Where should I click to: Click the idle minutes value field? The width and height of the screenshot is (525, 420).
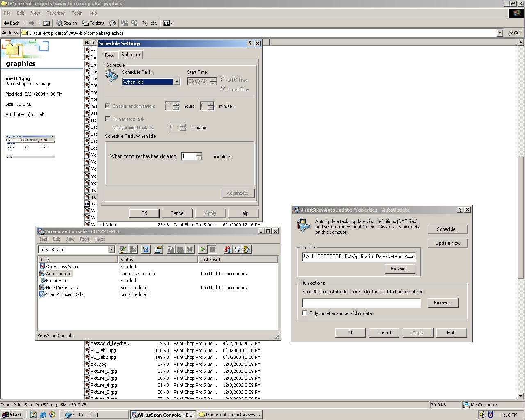click(x=189, y=156)
